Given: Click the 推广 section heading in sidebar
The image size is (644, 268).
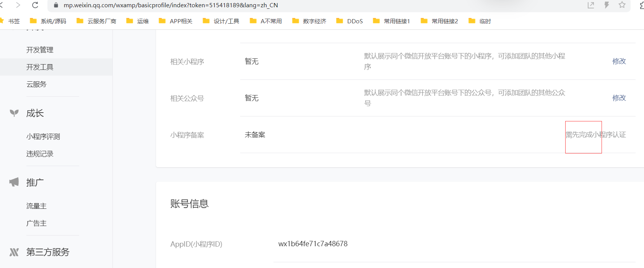Looking at the screenshot, I should 35,182.
